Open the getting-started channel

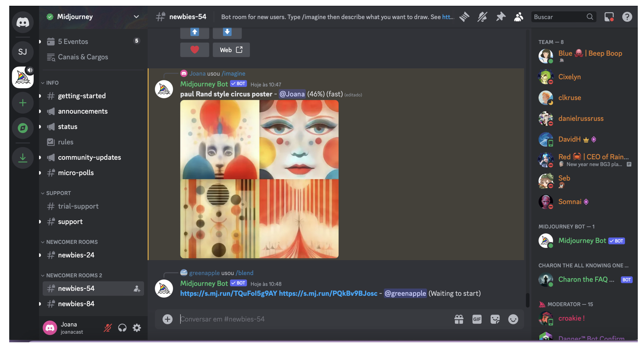82,96
